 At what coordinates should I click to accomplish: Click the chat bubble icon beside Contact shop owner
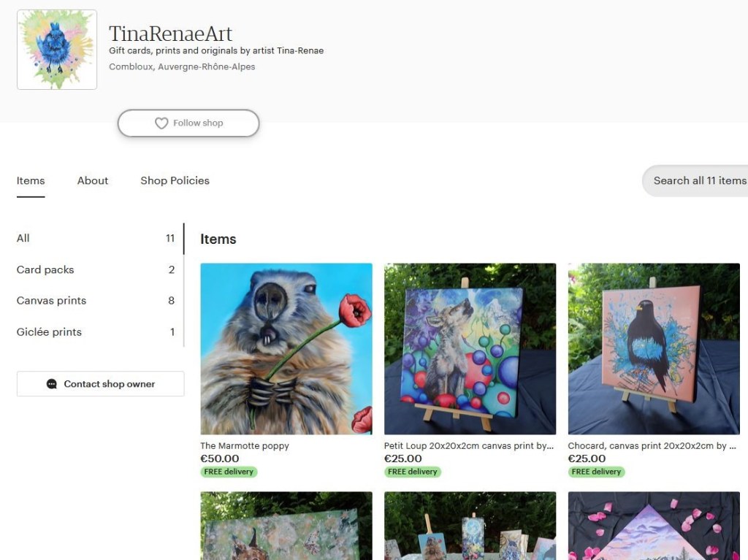[x=52, y=384]
